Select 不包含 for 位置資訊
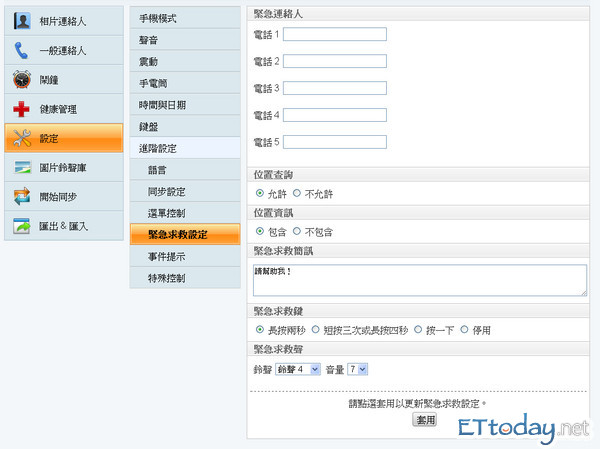 (296, 231)
